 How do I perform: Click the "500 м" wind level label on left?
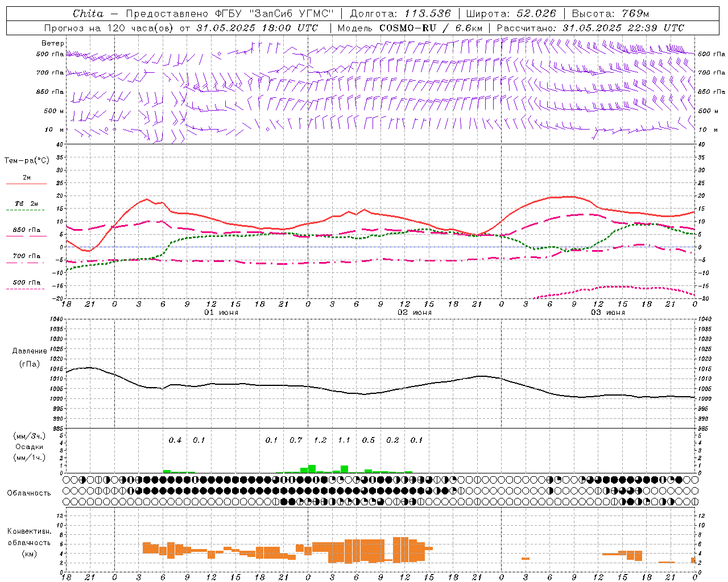point(54,111)
